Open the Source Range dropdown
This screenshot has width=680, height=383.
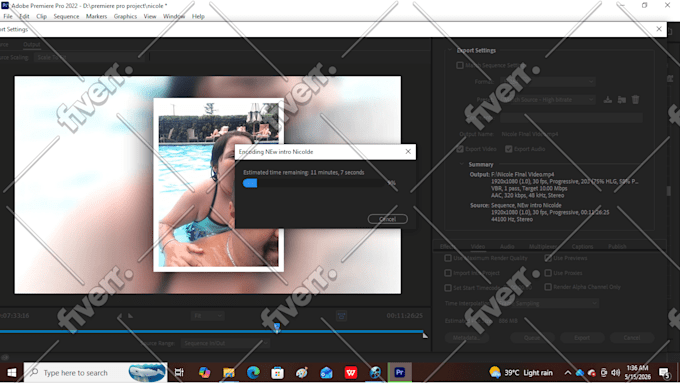pos(225,344)
